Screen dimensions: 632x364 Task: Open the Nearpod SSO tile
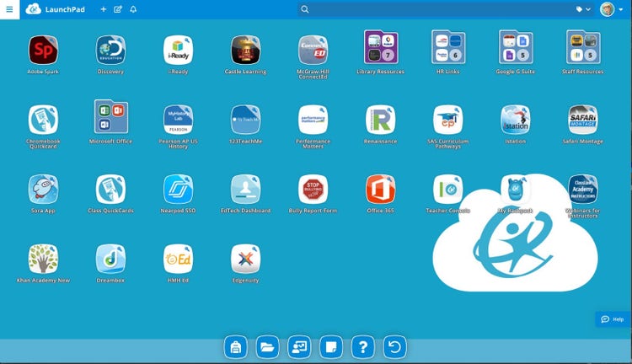pos(178,189)
